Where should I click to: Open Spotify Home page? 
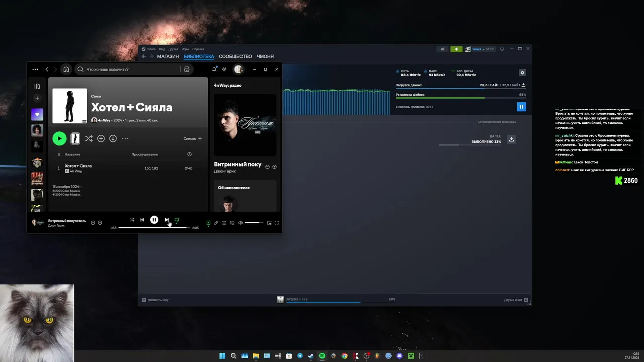pos(66,69)
